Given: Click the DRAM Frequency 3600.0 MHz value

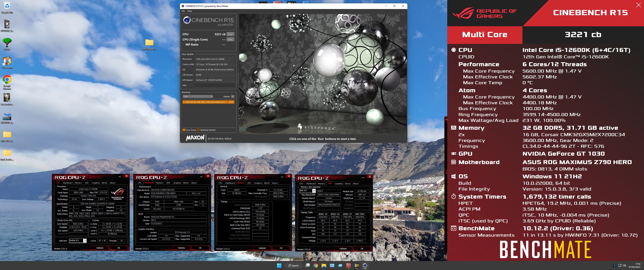Looking at the screenshot, I should click(260, 205).
